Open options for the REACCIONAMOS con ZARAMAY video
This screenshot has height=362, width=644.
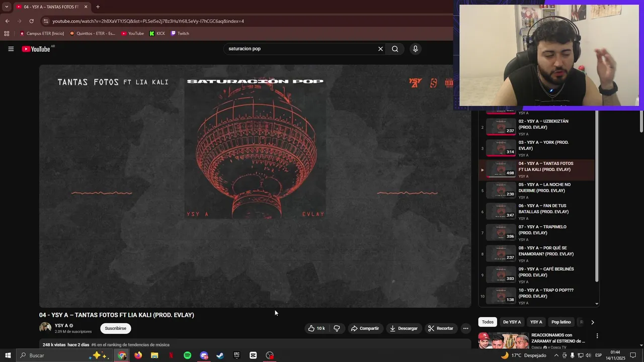[x=597, y=336]
